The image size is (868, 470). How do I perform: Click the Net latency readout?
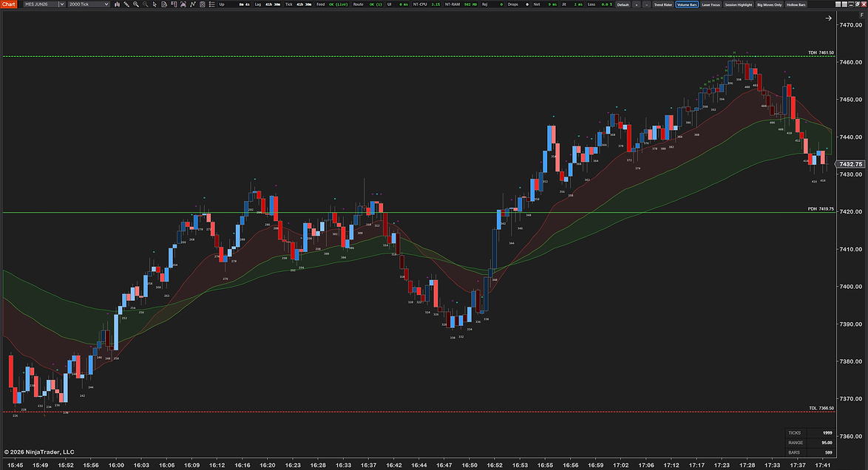(x=545, y=4)
